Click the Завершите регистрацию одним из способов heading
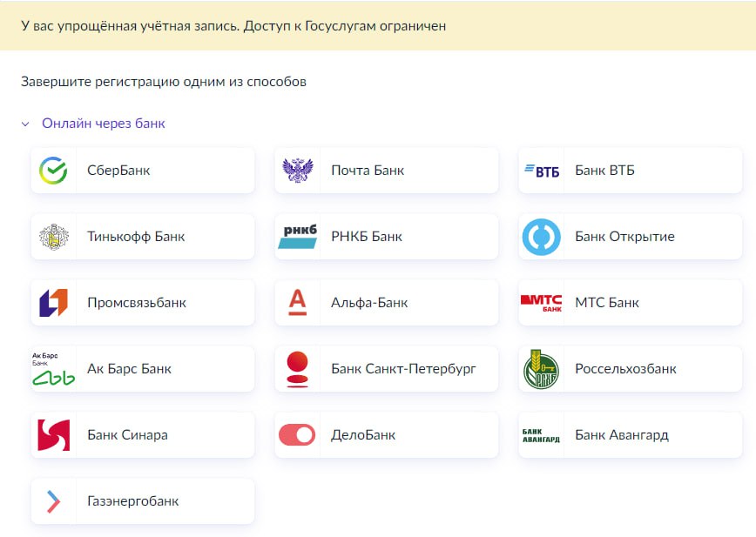Screen dimensions: 756x537 164,82
